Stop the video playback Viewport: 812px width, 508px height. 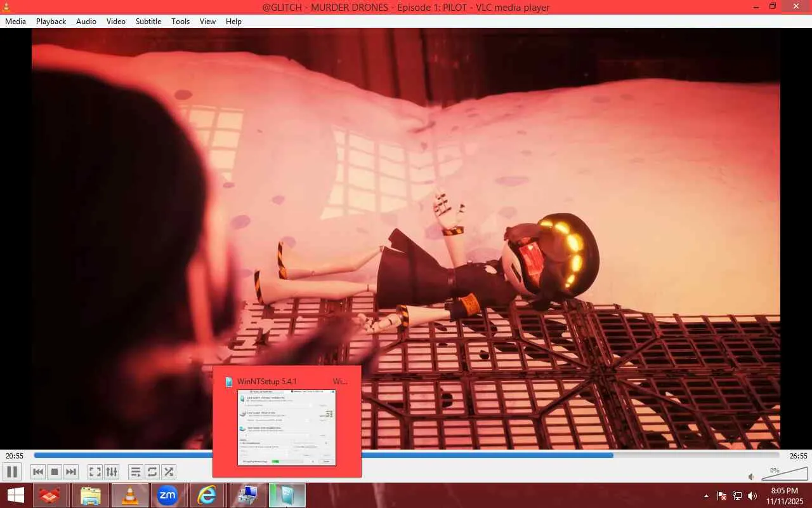[x=55, y=472]
